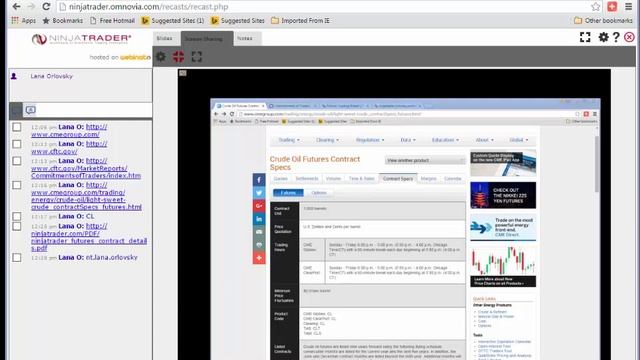Screen dimensions: 640x360
Task: Select the chat bubble icon in chat panel
Action: pos(31,110)
